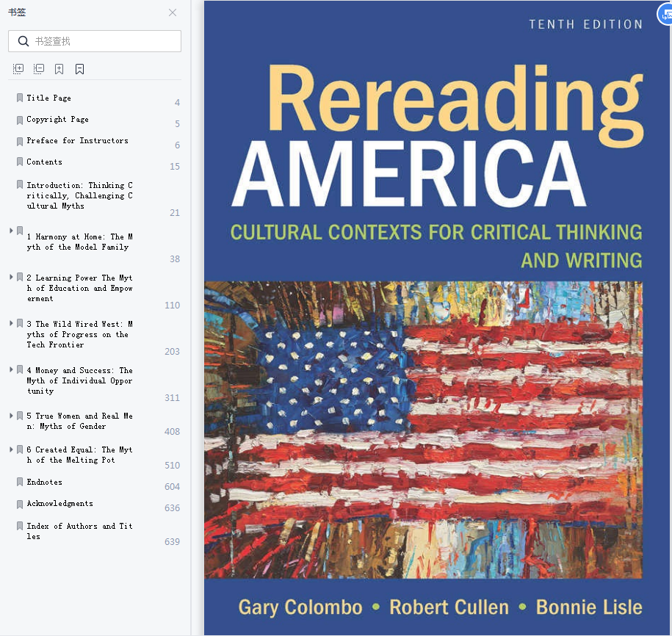Click the Rereading AMERICA title on the cover
This screenshot has width=672, height=636.
(437, 137)
